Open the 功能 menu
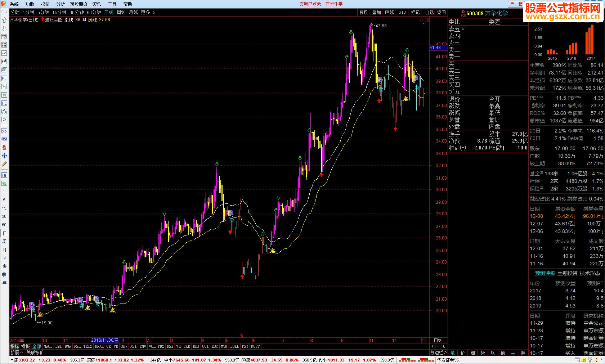The height and width of the screenshot is (364, 605). [x=30, y=4]
